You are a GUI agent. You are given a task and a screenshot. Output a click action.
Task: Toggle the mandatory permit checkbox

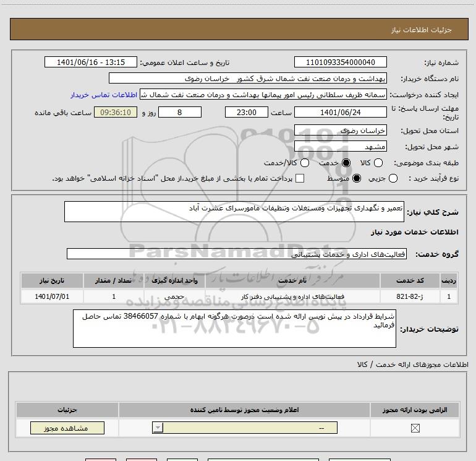pyautogui.click(x=415, y=428)
